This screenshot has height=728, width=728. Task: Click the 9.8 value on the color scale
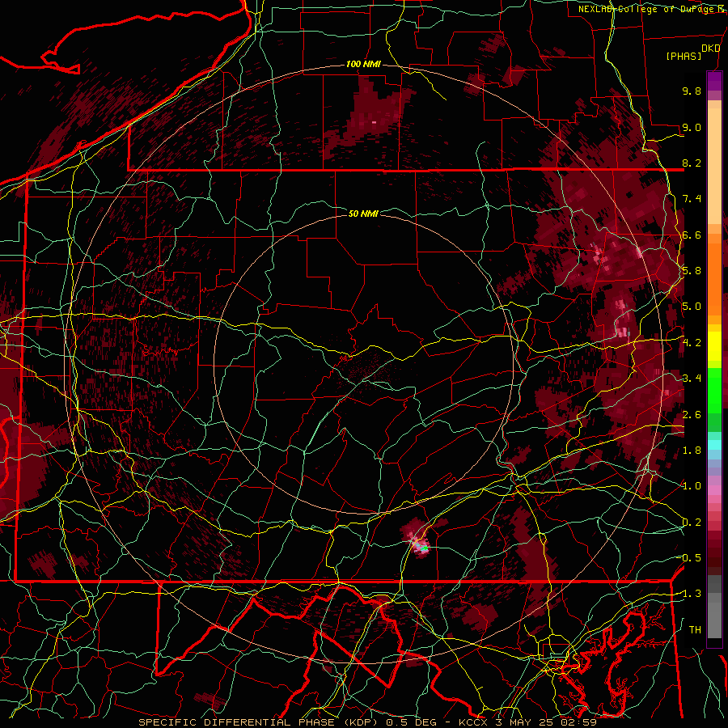point(692,91)
